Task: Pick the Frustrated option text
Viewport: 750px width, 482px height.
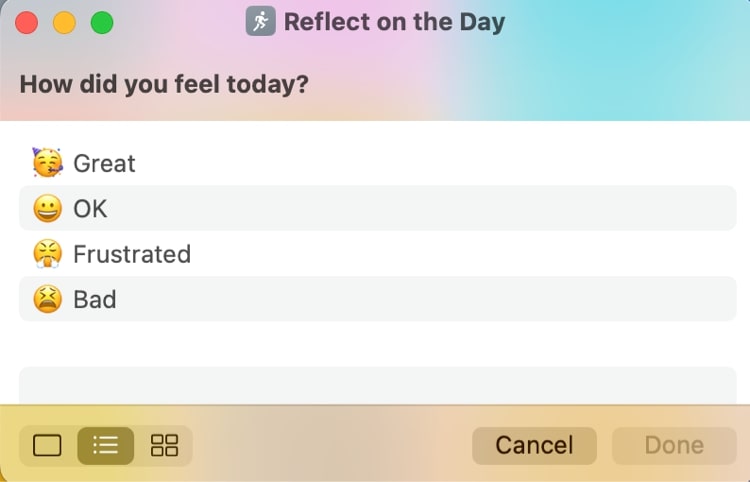Action: [x=132, y=254]
